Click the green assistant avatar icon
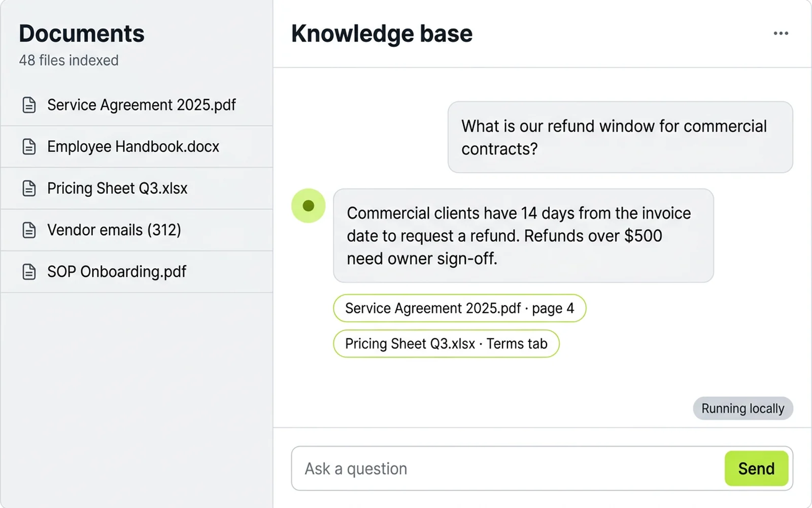Screen dimensions: 812x508 click(x=308, y=206)
